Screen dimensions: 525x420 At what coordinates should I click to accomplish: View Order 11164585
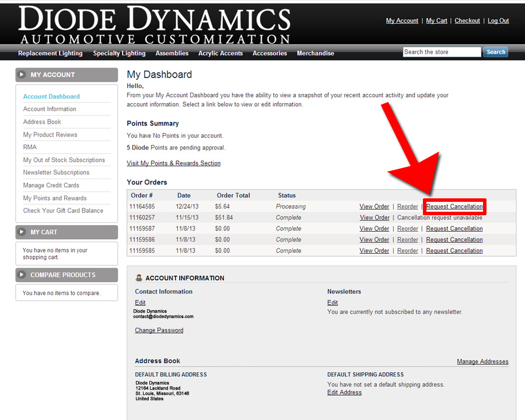(x=374, y=206)
